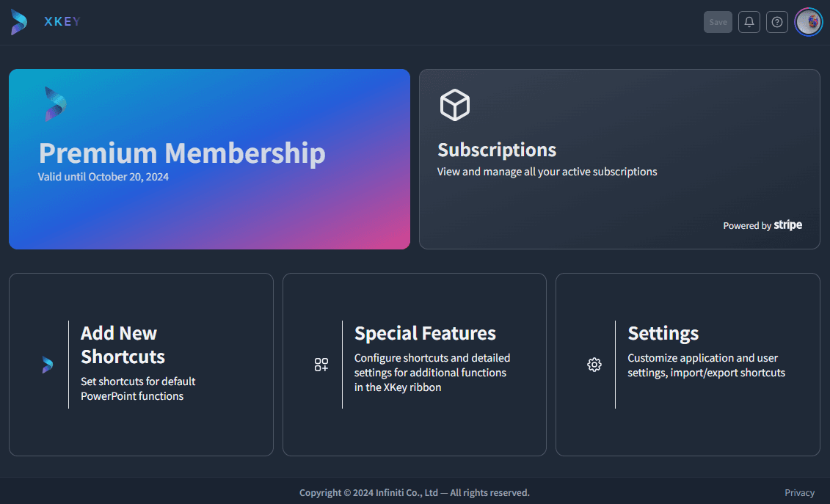Select the Subscriptions heading
Image resolution: width=830 pixels, height=504 pixels.
point(497,150)
